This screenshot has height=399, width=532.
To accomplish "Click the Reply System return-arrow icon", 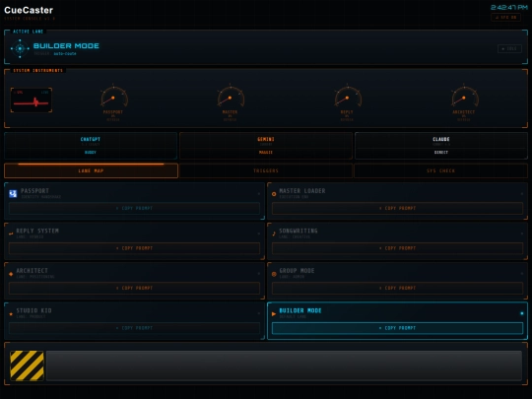I will [11, 233].
